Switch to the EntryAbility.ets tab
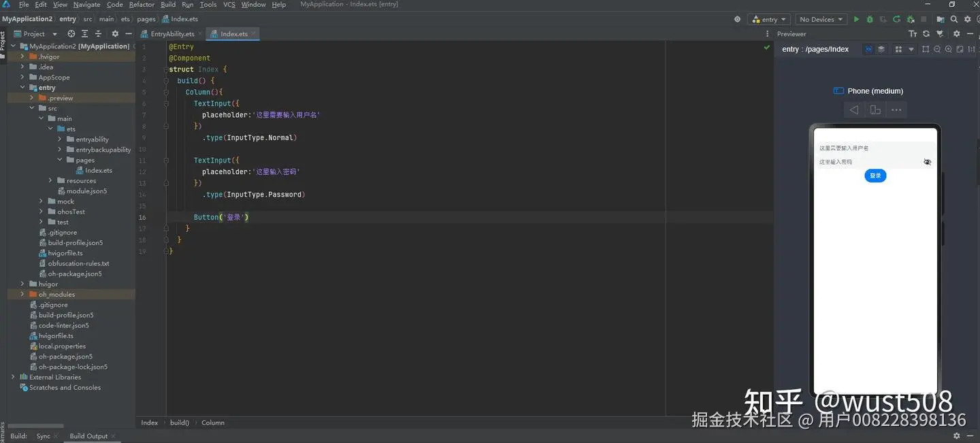980x443 pixels. tap(172, 34)
